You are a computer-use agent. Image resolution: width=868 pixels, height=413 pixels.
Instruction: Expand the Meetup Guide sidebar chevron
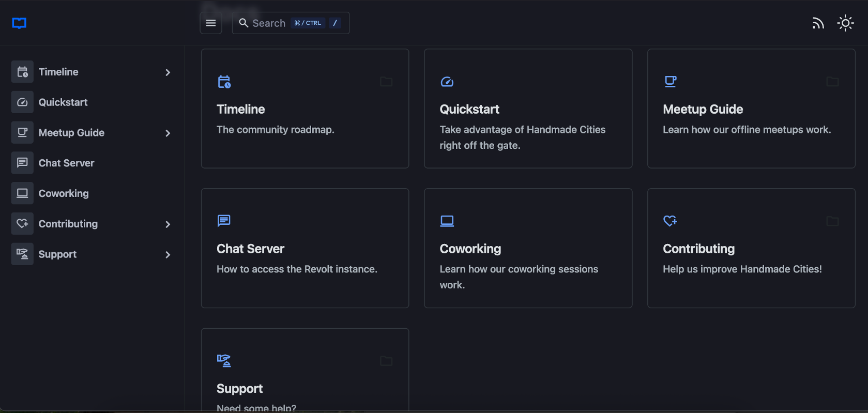click(x=167, y=133)
